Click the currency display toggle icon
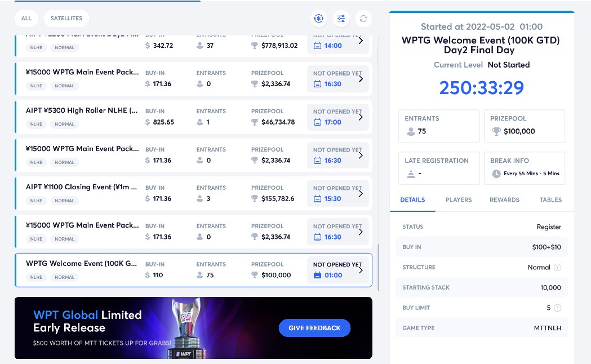Viewport: 591px width, 364px height. tap(318, 19)
